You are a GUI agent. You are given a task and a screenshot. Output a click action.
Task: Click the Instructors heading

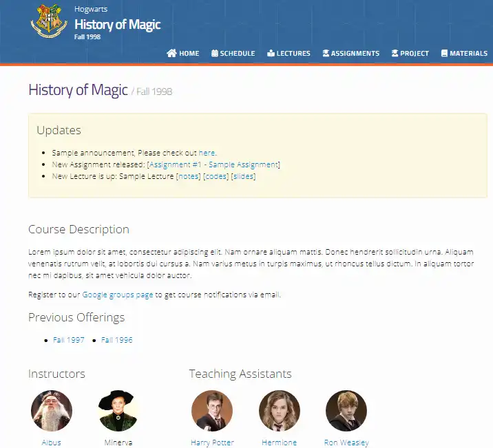(56, 374)
